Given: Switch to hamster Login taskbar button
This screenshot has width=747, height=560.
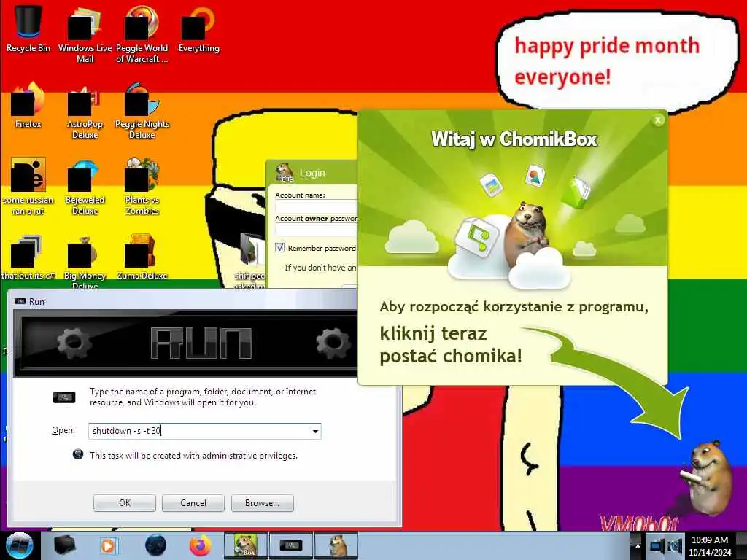Looking at the screenshot, I should click(x=336, y=545).
